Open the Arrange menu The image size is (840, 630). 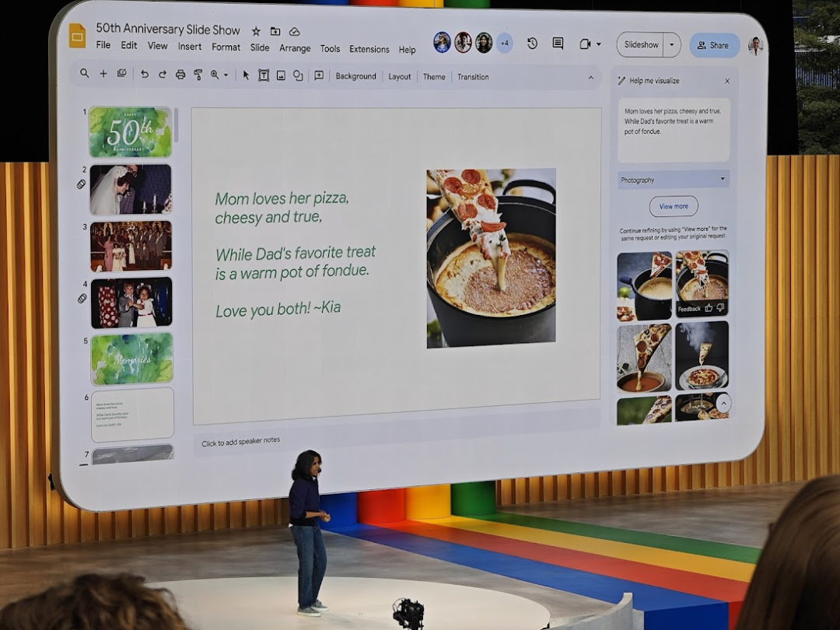coord(295,48)
